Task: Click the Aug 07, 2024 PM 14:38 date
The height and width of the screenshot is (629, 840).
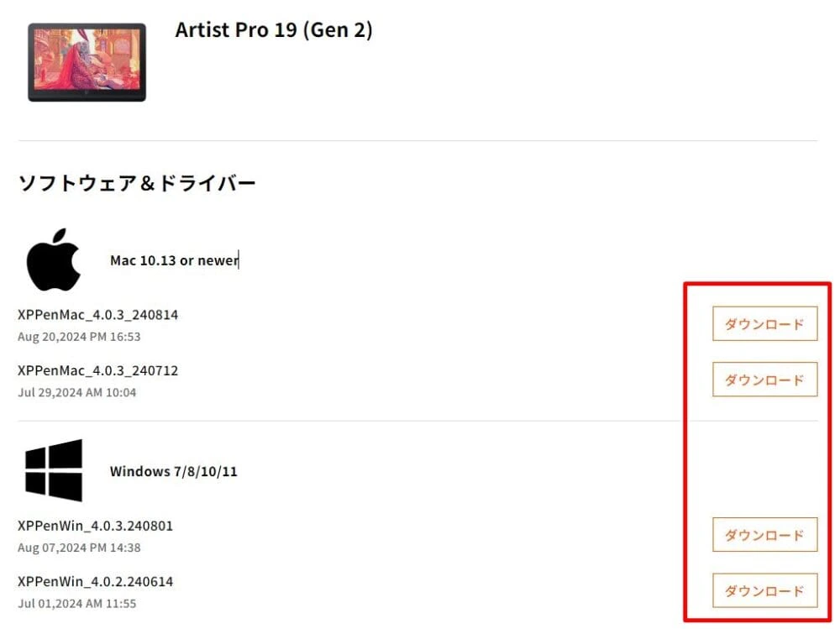Action: [79, 548]
